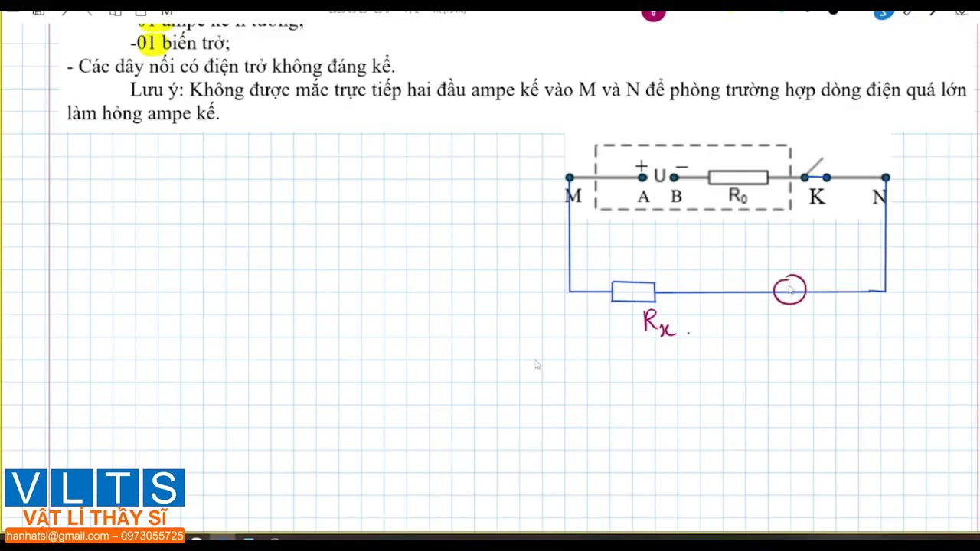Click node M on the circuit
Image resolution: width=980 pixels, height=551 pixels.
click(x=570, y=178)
